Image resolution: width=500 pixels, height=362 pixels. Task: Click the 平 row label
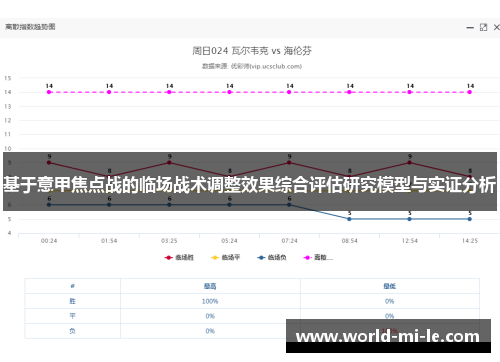73,316
